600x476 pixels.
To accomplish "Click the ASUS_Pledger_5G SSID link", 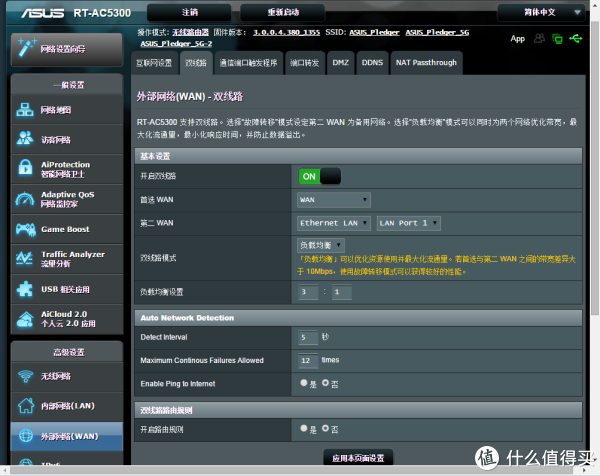I will click(x=437, y=33).
